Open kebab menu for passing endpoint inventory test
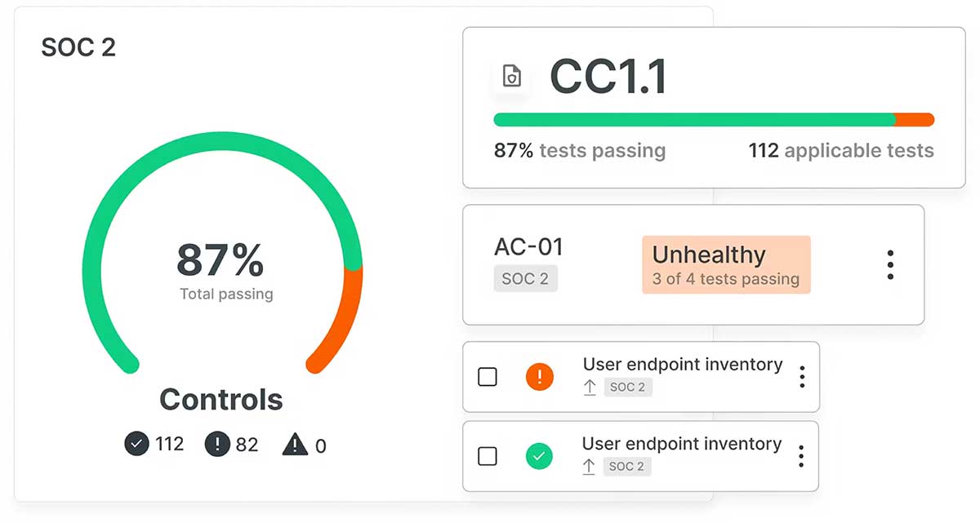980x523 pixels. click(801, 456)
